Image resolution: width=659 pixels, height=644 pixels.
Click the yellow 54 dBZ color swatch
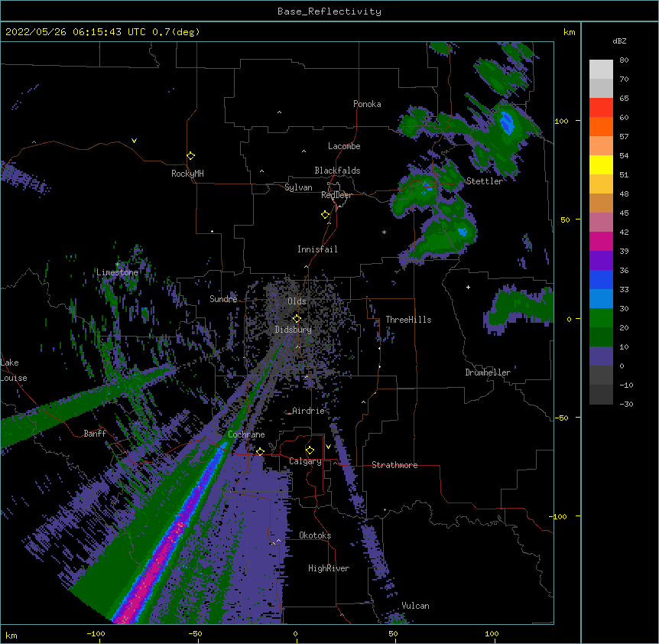coord(601,164)
